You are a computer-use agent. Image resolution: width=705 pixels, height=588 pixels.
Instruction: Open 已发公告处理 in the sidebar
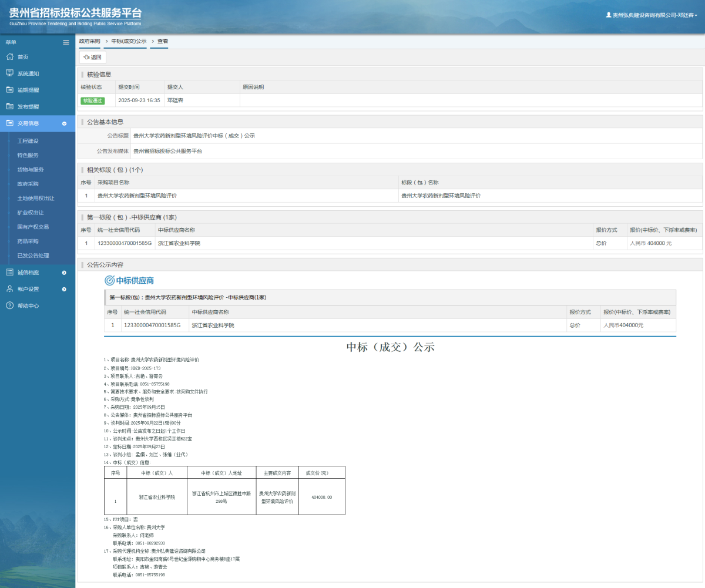pyautogui.click(x=33, y=256)
